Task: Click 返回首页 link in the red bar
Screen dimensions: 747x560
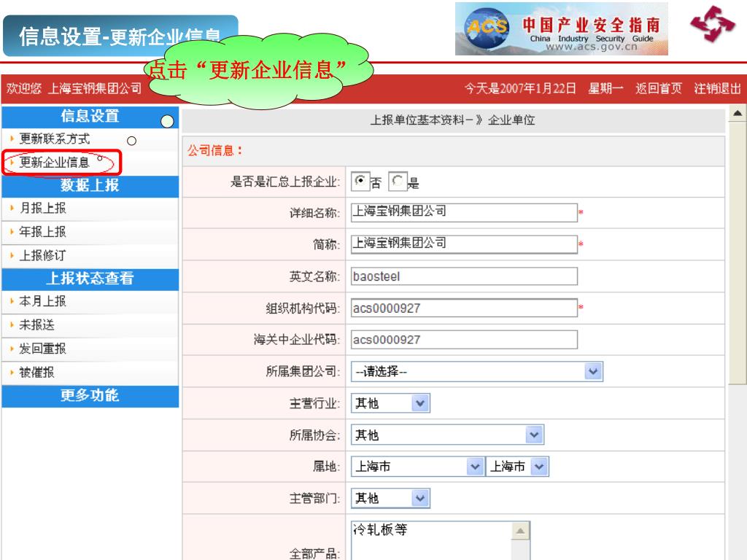Action: [659, 88]
